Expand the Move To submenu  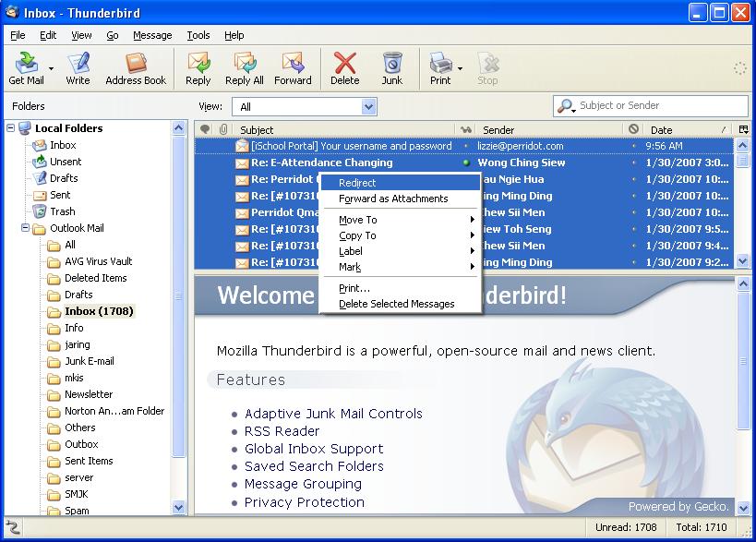[x=401, y=220]
